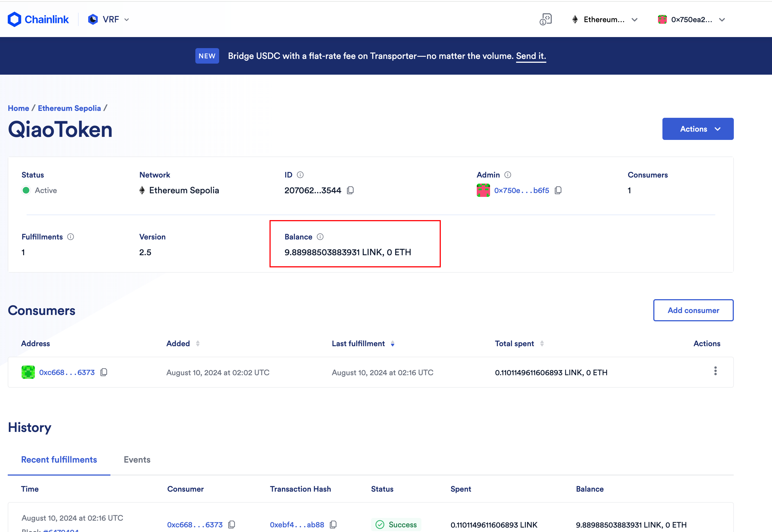Viewport: 772px width, 532px height.
Task: Open the VRF product dropdown
Action: [x=109, y=19]
